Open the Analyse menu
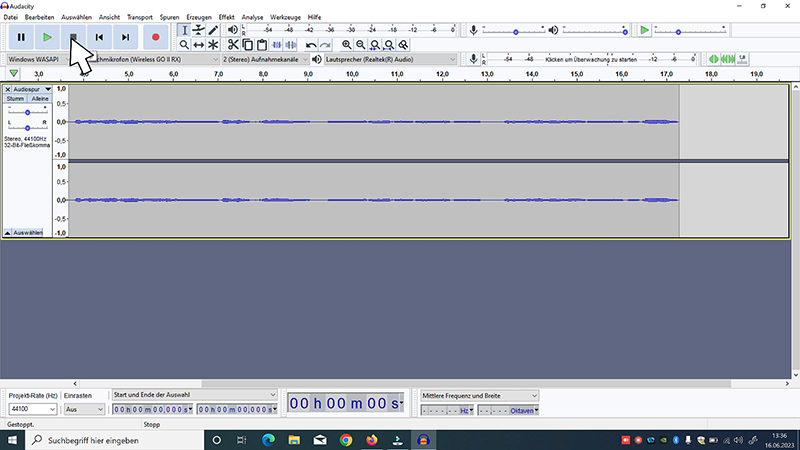 pos(252,17)
